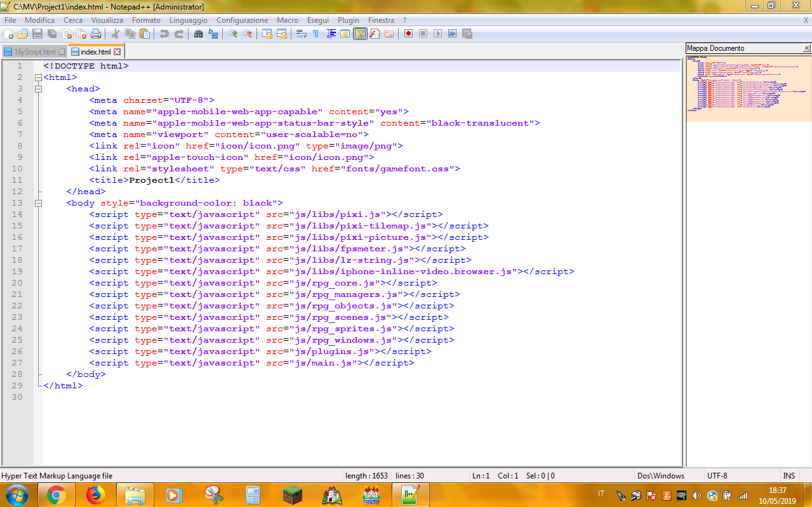Save the current recorded macro icon

point(467,34)
